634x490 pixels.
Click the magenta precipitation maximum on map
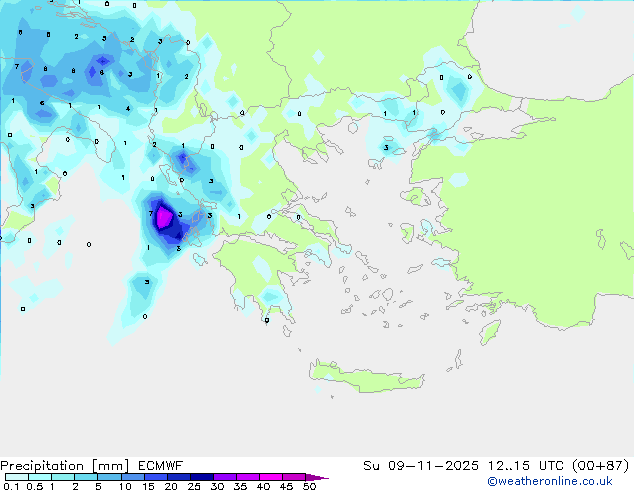164,217
